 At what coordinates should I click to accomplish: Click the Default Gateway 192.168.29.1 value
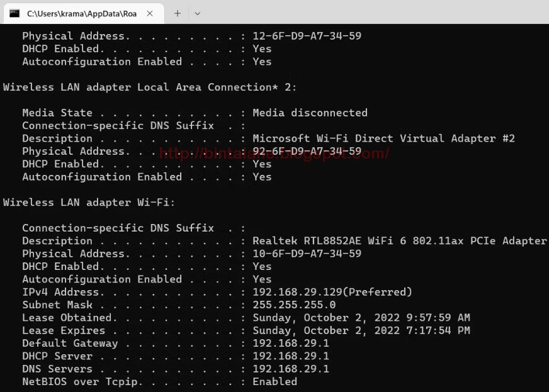pyautogui.click(x=291, y=343)
